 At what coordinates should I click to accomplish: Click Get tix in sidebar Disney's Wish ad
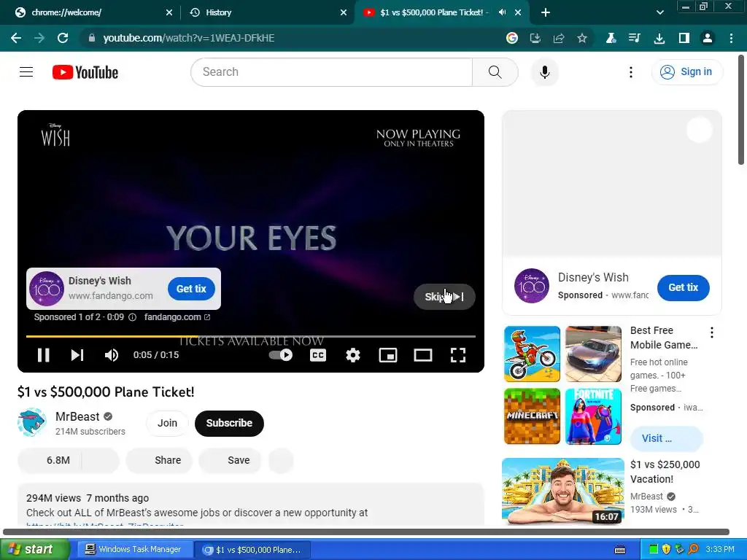tap(683, 287)
